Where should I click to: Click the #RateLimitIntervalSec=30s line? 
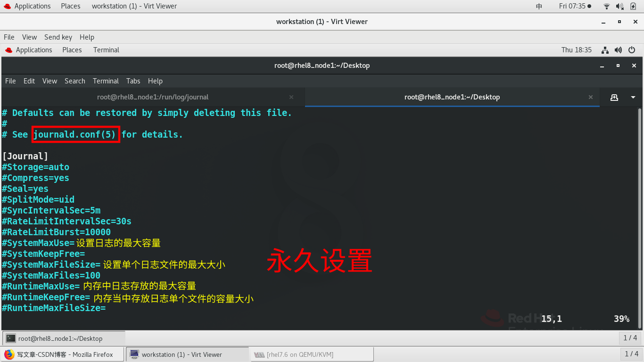coord(67,221)
